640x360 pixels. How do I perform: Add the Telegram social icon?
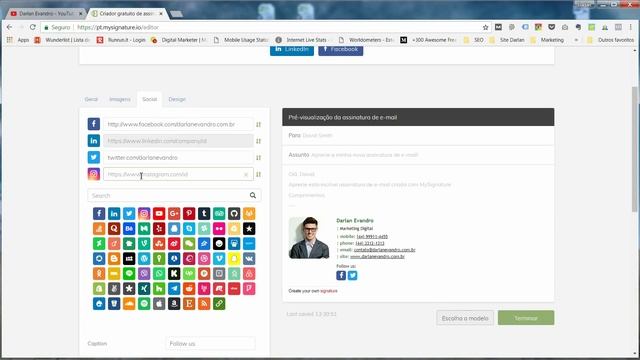pos(174,289)
